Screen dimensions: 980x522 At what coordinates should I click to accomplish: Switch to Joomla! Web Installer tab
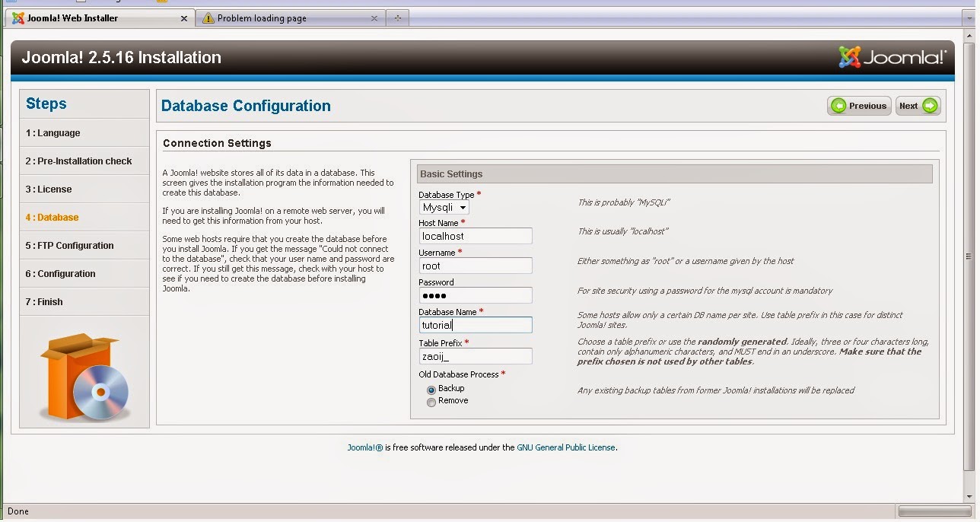point(100,18)
